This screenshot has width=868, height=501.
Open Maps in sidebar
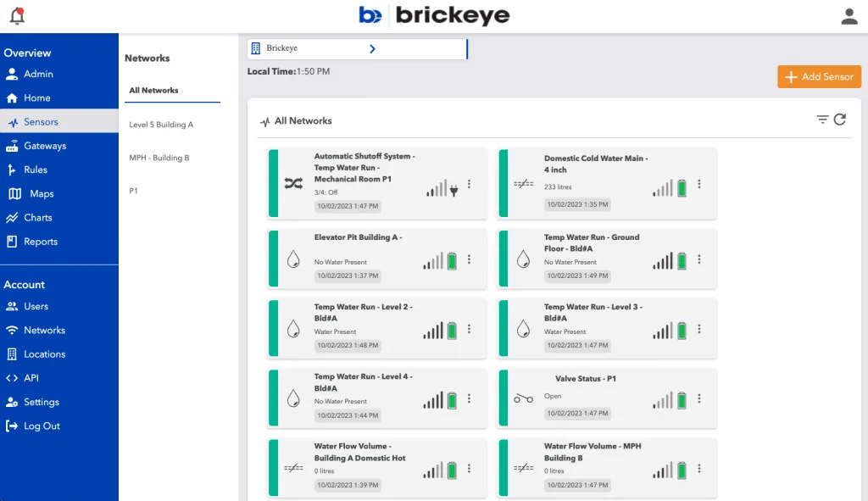click(x=59, y=194)
